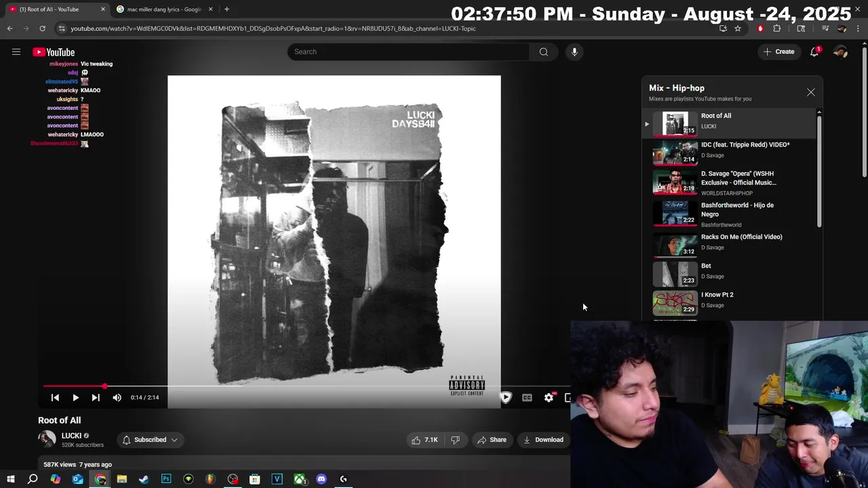
Task: Open the red hand adblock extension
Action: (760, 28)
